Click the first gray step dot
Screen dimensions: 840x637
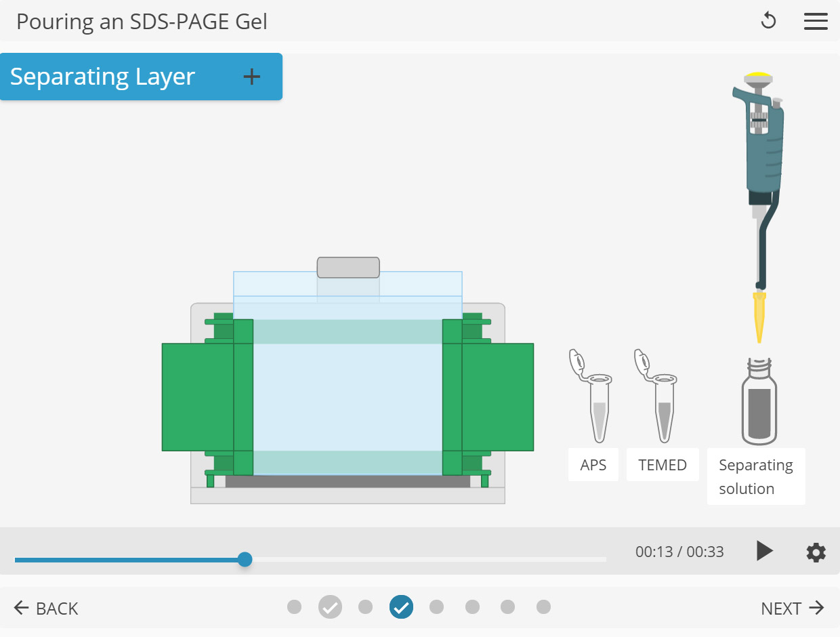(295, 607)
